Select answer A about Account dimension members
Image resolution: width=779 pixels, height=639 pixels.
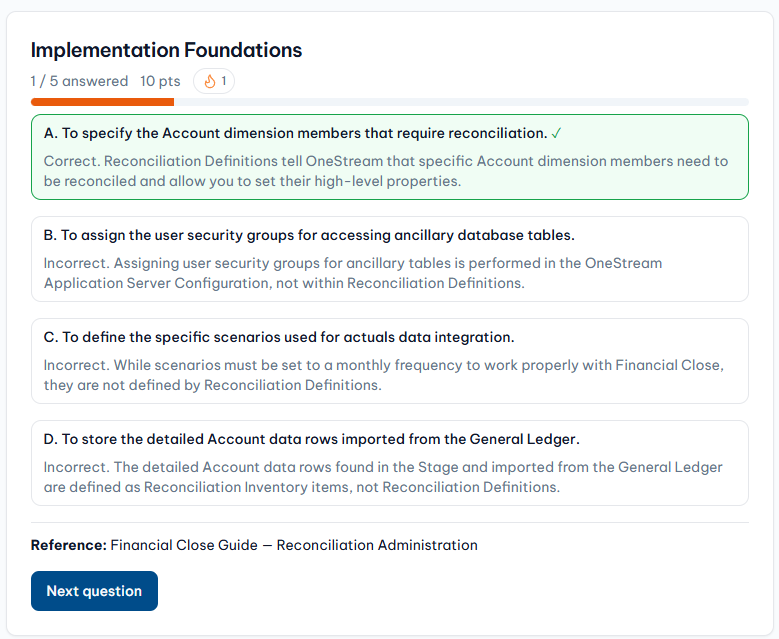(390, 157)
